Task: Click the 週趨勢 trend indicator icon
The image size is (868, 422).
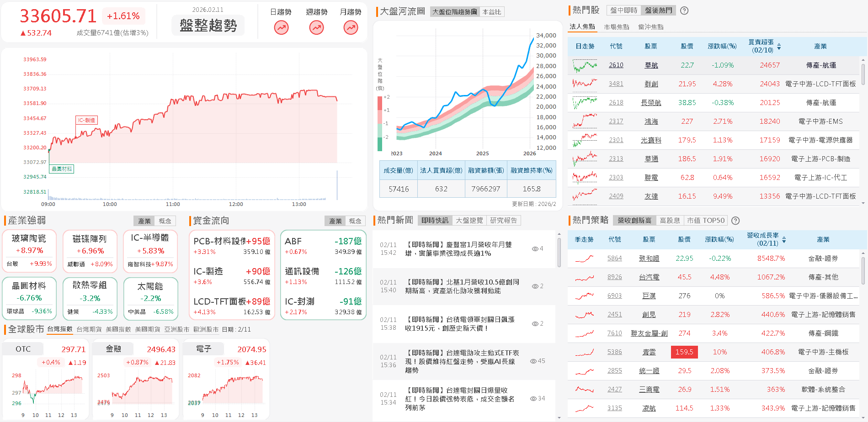Action: coord(316,27)
